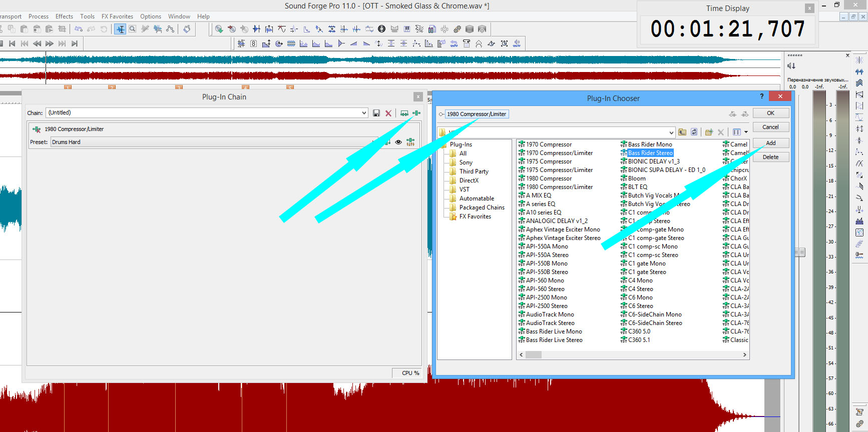868x432 pixels.
Task: Select the 1970 Compressor plug-in
Action: click(x=549, y=144)
